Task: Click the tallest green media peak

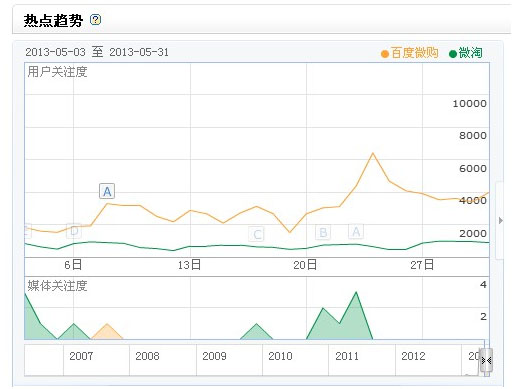Action: 356,292
